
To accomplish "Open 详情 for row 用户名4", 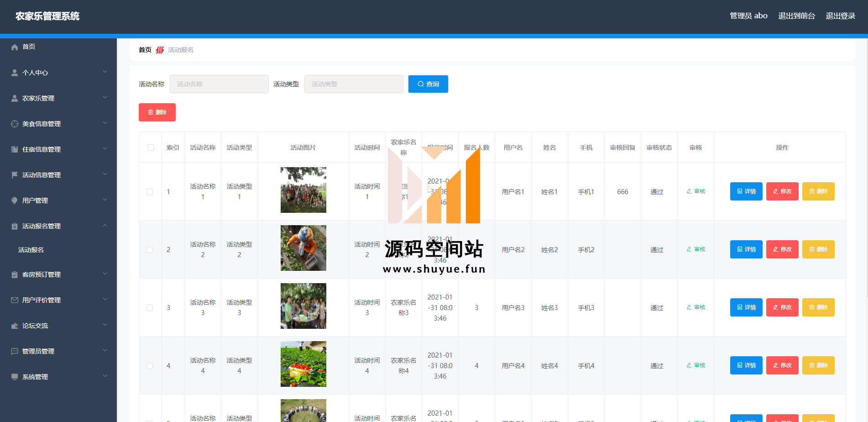I will (746, 365).
